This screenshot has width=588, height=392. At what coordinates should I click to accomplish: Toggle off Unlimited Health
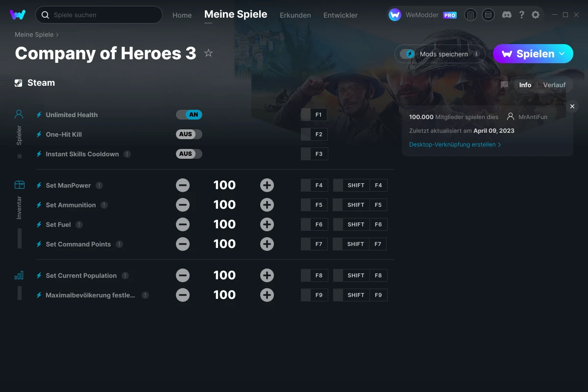click(189, 115)
